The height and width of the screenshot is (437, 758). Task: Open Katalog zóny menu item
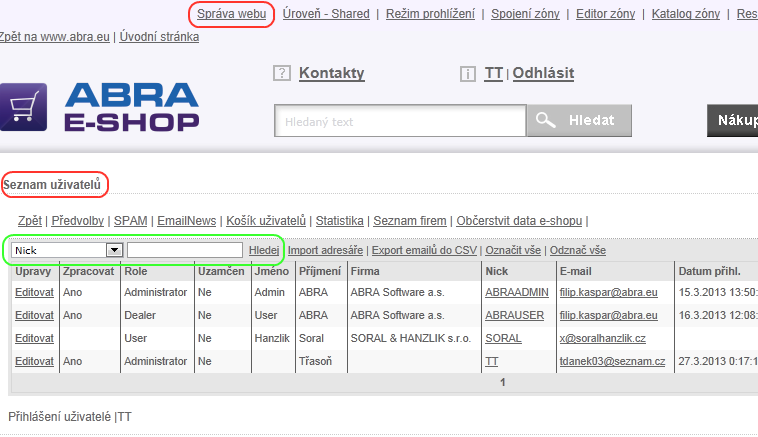click(685, 14)
